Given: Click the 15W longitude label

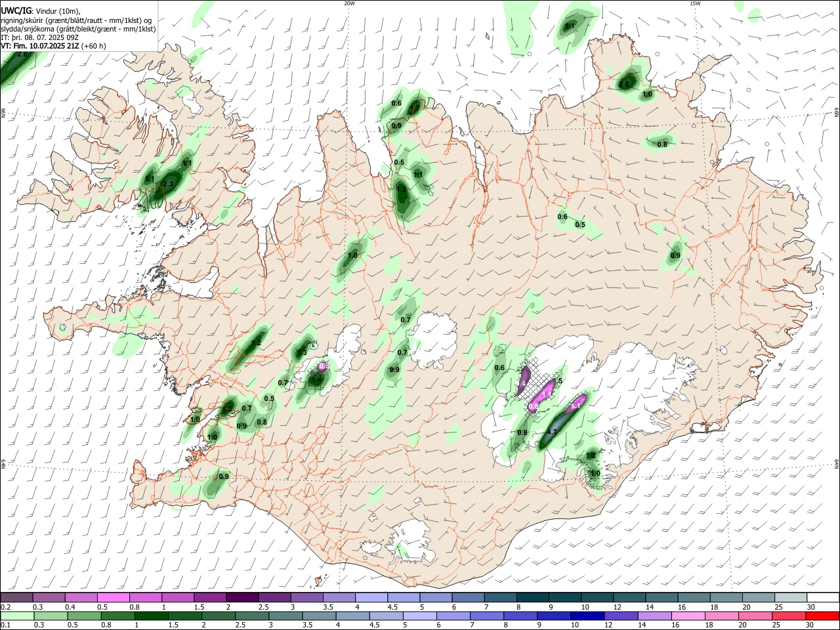Looking at the screenshot, I should (x=694, y=3).
